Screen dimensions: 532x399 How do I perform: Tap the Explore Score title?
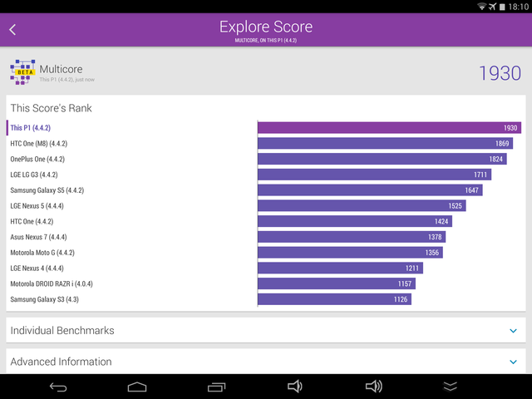[x=266, y=27]
